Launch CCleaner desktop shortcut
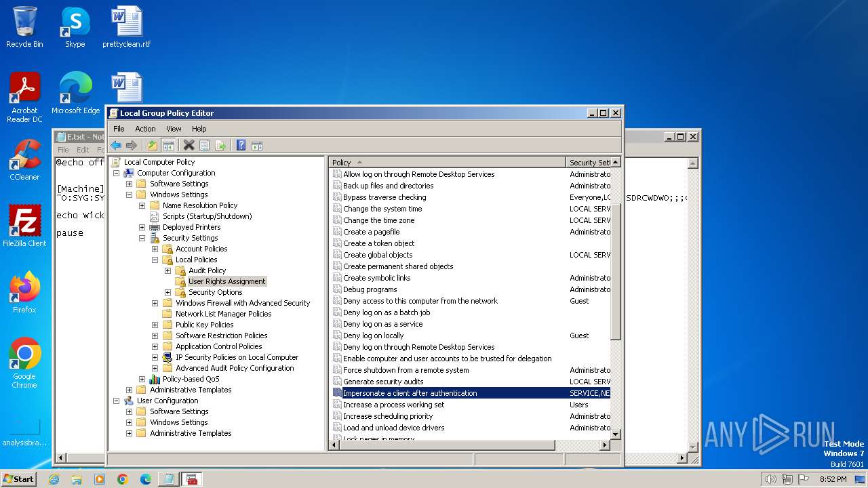Screen dimensions: 868x488 24,160
